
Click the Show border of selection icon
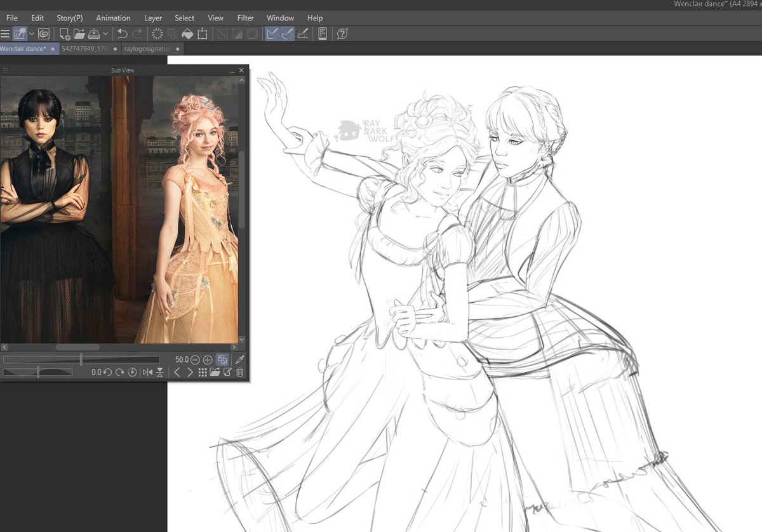[252, 34]
